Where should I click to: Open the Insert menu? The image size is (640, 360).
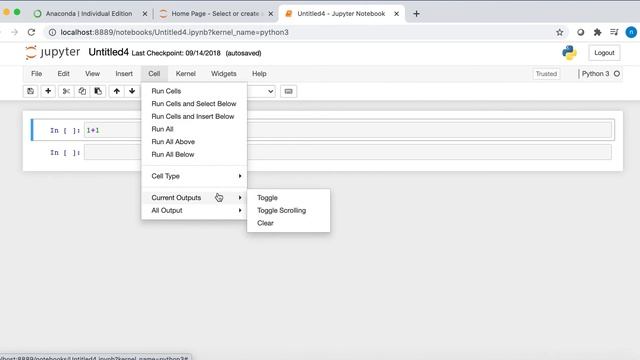tap(124, 74)
